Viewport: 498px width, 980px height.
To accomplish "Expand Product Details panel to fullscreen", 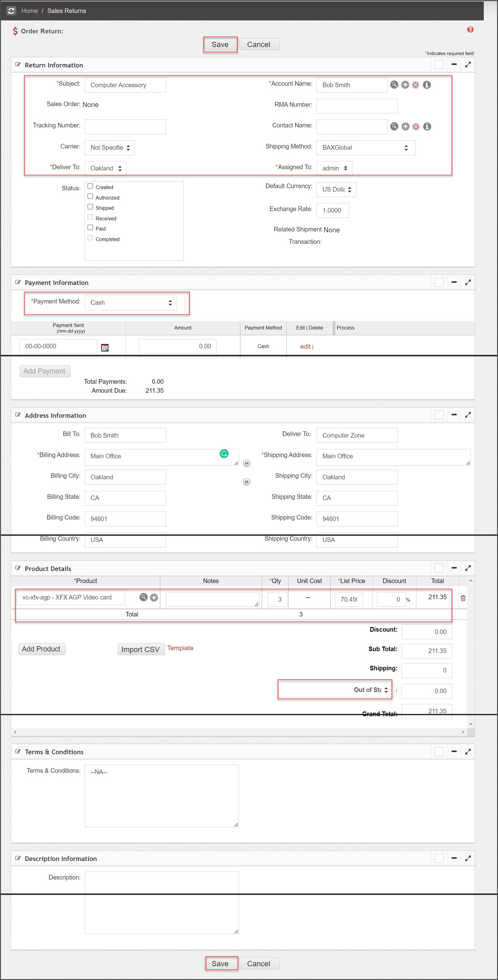I will coord(468,568).
